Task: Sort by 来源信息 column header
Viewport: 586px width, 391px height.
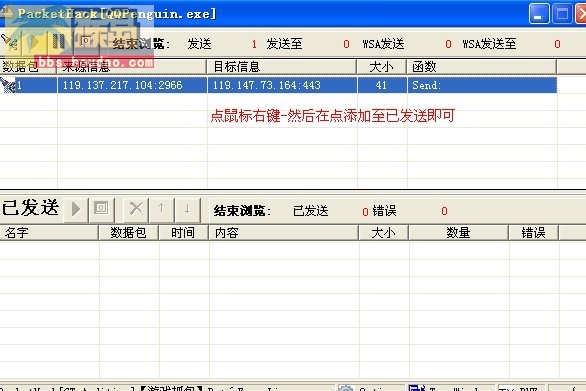Action: pyautogui.click(x=132, y=67)
